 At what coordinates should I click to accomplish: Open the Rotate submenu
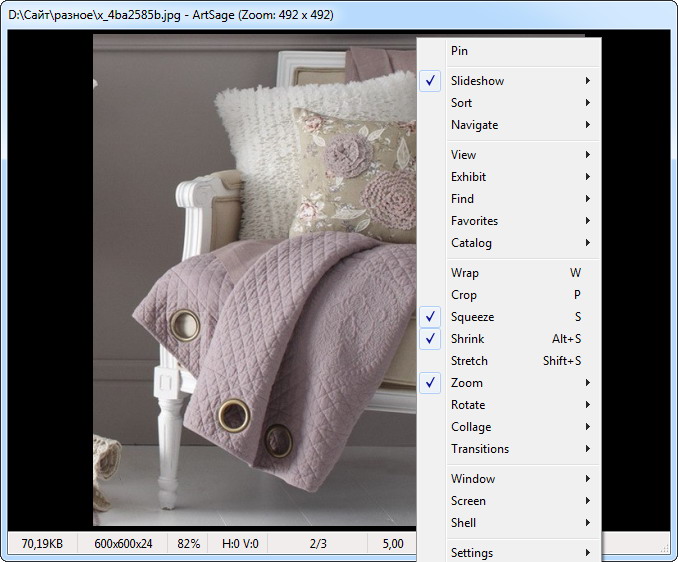point(509,405)
